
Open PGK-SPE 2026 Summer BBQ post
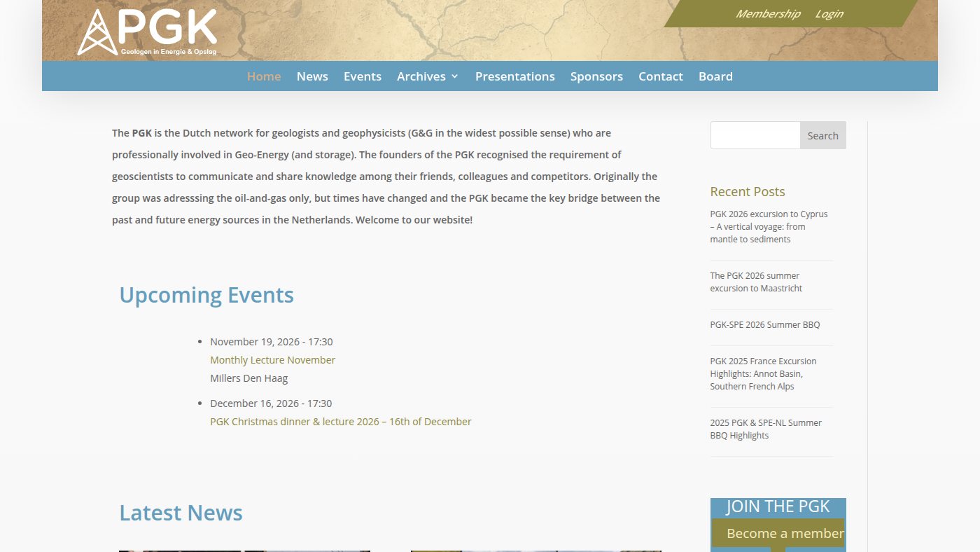(765, 324)
